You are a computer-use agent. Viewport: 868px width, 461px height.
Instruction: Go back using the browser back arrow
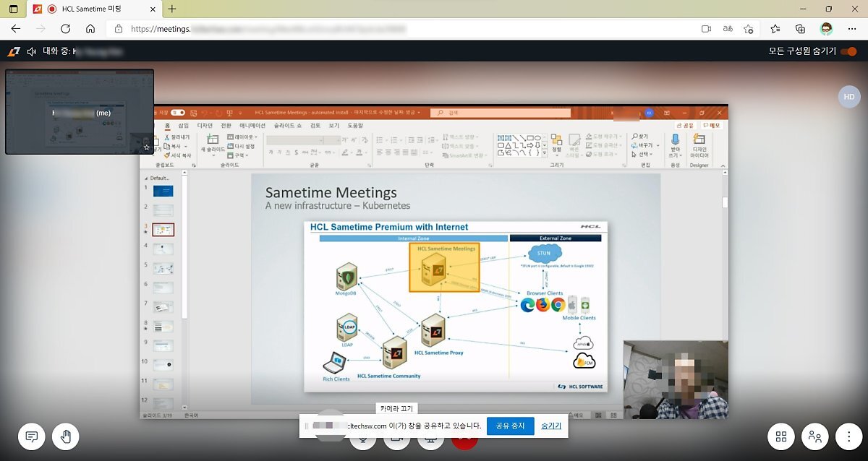(x=16, y=29)
